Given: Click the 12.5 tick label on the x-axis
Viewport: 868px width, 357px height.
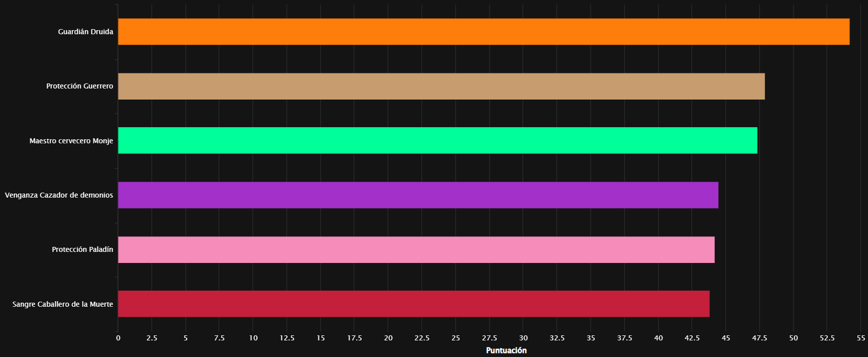Looking at the screenshot, I should coord(287,338).
